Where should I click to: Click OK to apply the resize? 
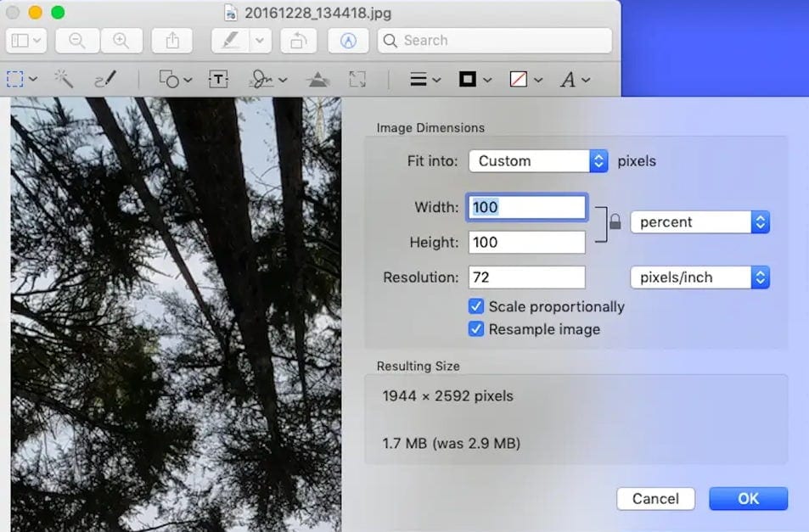pyautogui.click(x=748, y=498)
